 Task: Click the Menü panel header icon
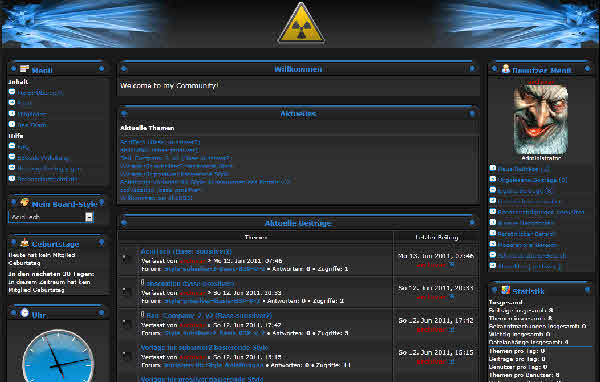tap(25, 69)
